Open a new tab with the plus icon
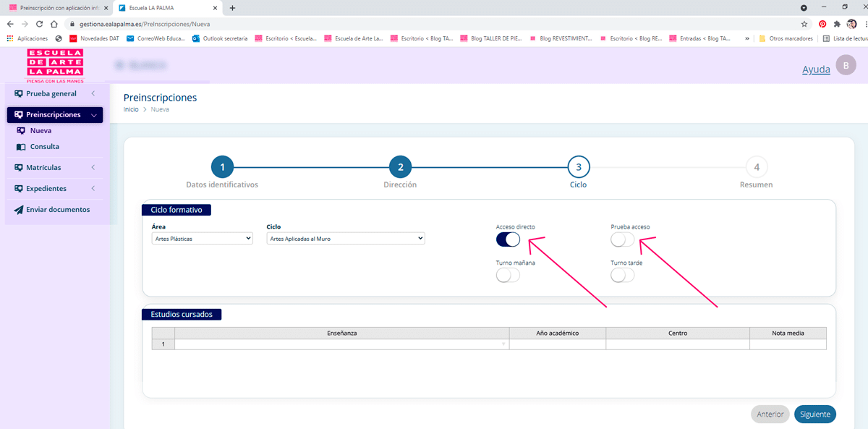Screen dimensions: 868x429 [232, 7]
